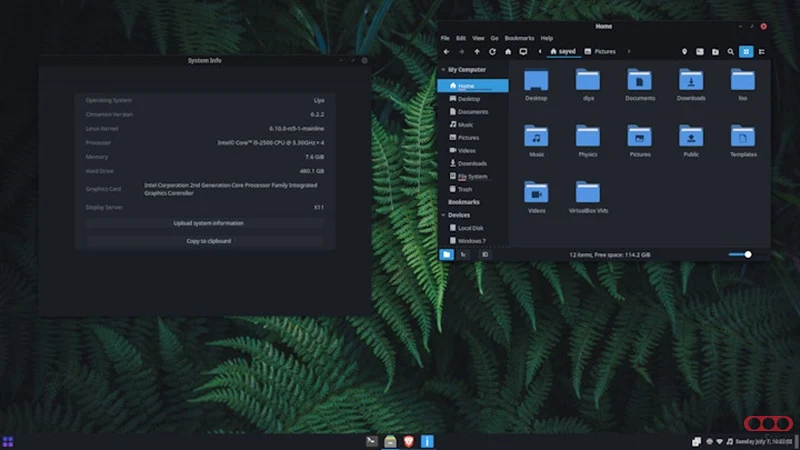The width and height of the screenshot is (800, 450).
Task: Collapse the My Computer sidebar section
Action: click(x=443, y=70)
